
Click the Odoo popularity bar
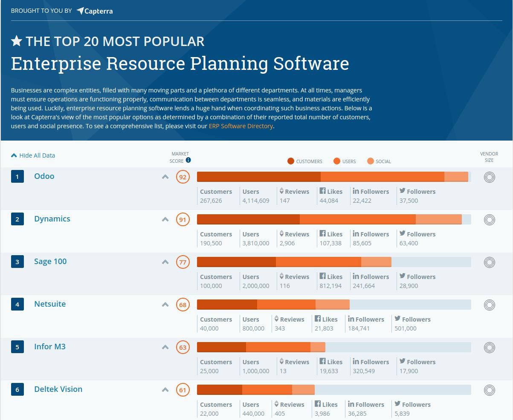tap(334, 177)
